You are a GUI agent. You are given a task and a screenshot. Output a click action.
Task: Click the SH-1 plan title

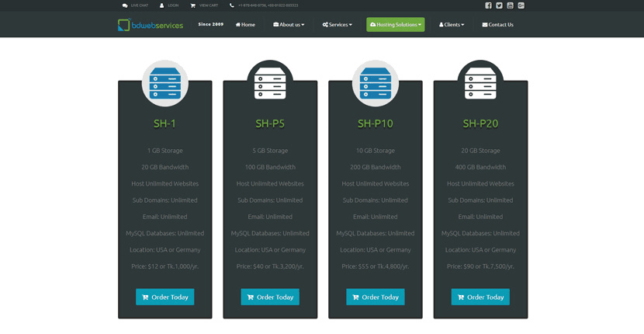[x=165, y=124]
